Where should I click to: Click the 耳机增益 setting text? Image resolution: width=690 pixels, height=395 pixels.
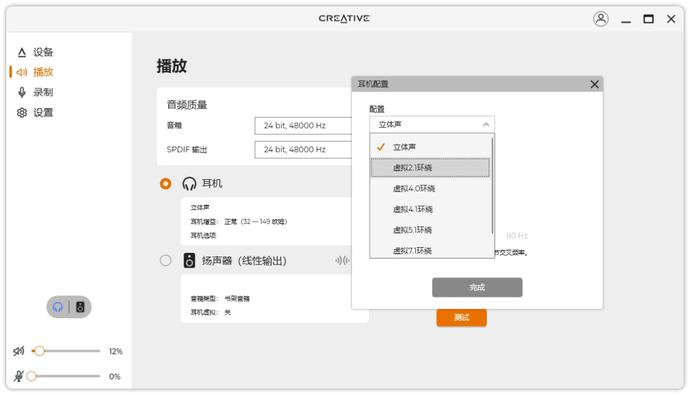click(238, 222)
